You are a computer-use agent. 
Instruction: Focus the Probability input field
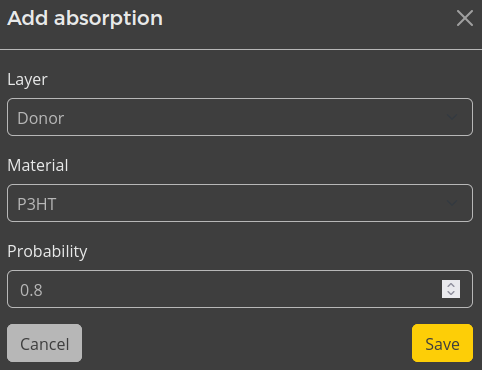[240, 289]
